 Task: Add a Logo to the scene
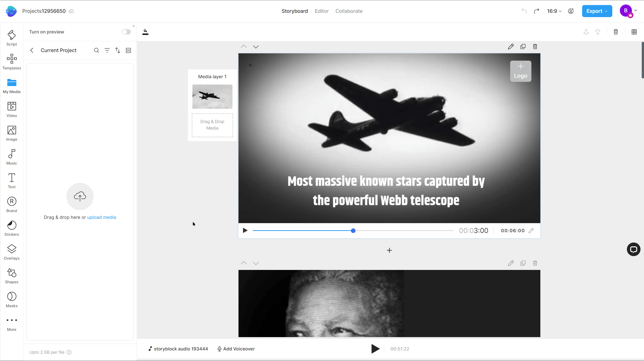[520, 71]
